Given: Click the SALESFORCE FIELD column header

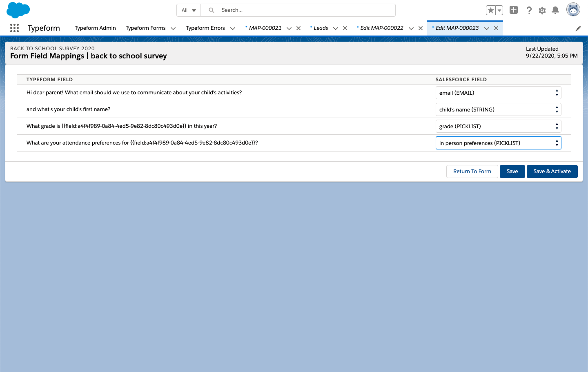Looking at the screenshot, I should pyautogui.click(x=461, y=79).
